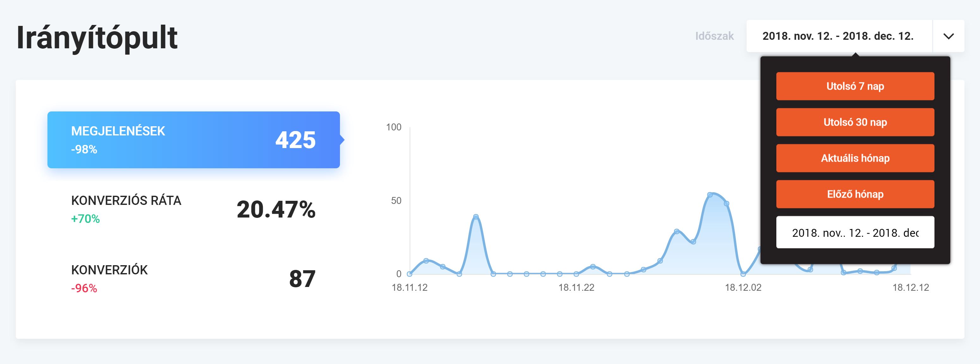Click the 20.47% conversion rate value

(x=276, y=210)
